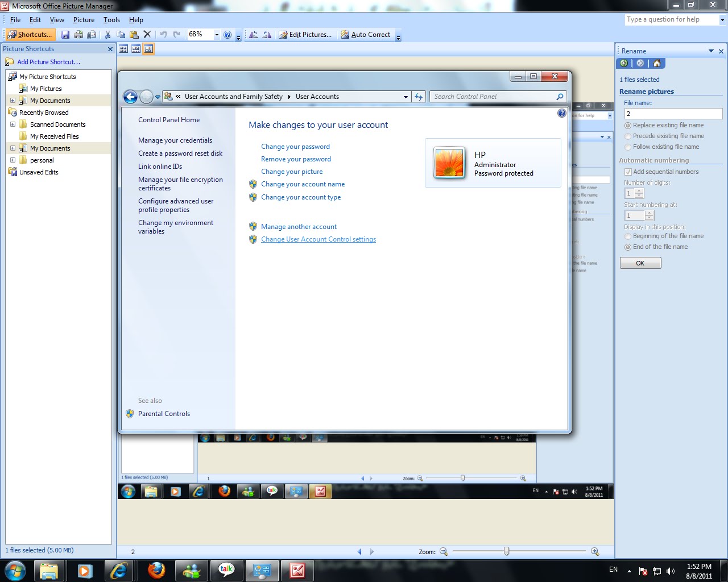Click the Save icon in the toolbar

(65, 35)
